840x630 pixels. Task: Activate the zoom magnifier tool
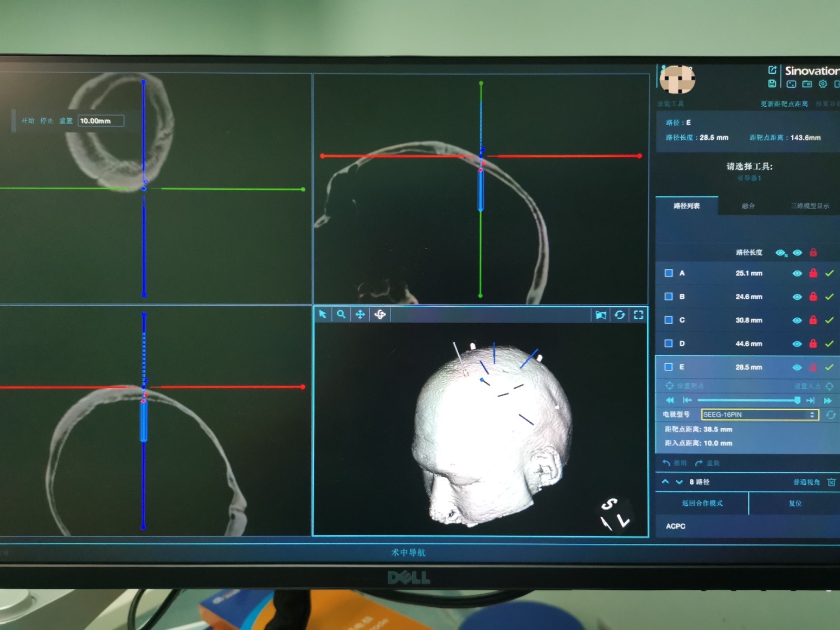tap(341, 314)
